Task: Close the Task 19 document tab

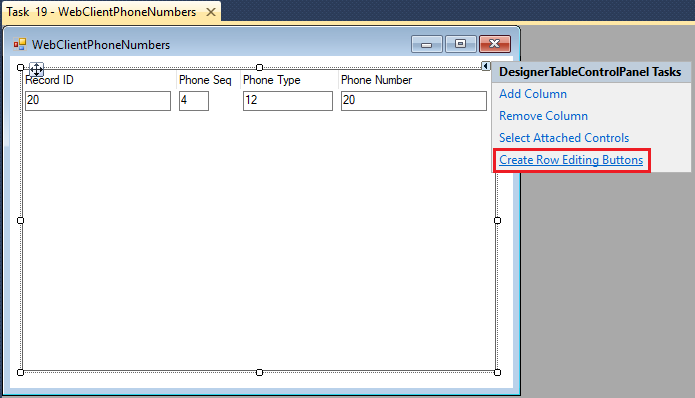Action: click(211, 12)
